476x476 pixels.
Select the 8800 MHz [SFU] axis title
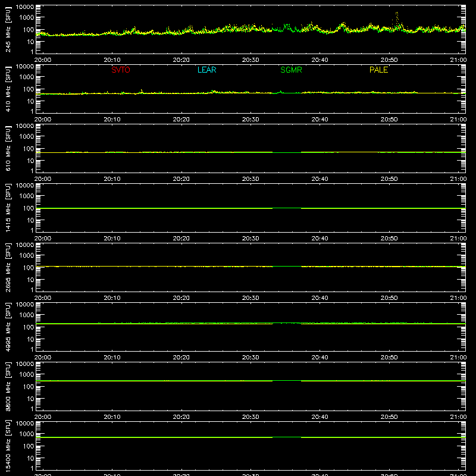tap(8, 386)
